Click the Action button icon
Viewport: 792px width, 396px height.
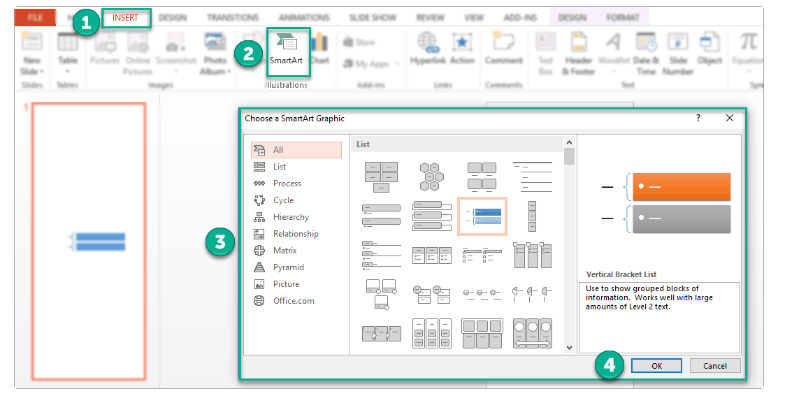(462, 42)
